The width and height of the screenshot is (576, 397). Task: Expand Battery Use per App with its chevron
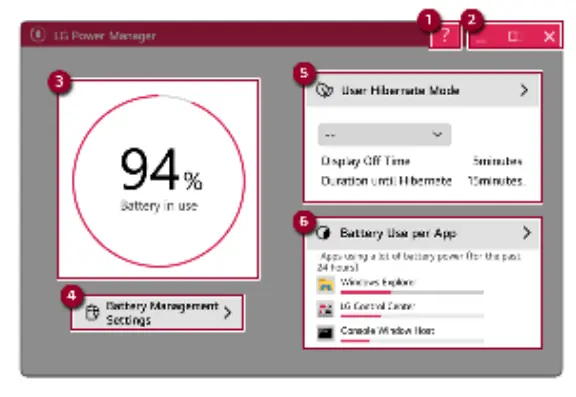pos(526,232)
